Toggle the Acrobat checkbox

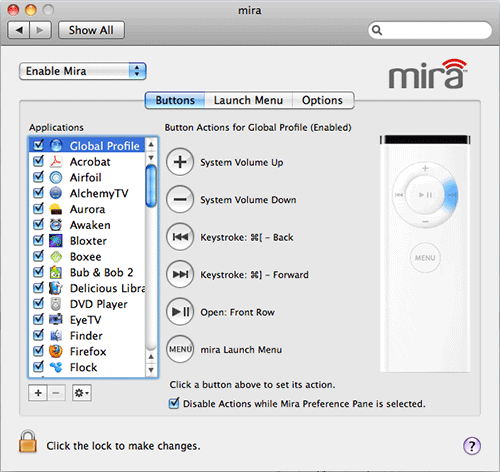39,161
